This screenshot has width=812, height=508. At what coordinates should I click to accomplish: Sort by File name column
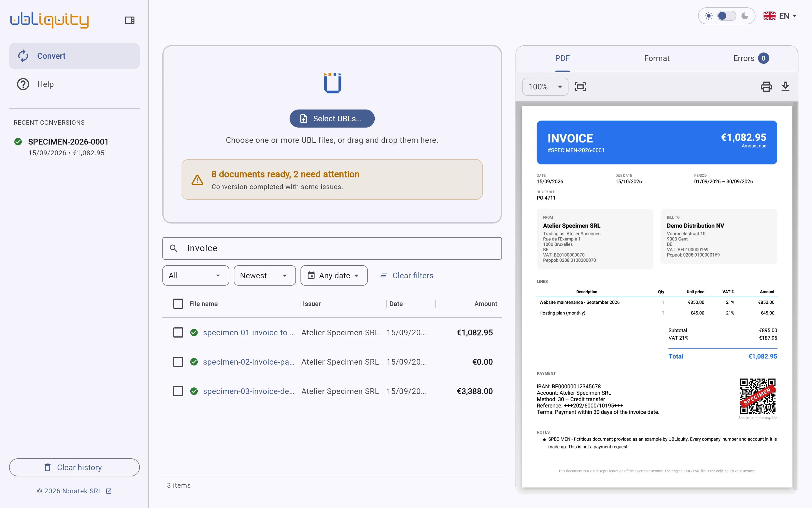(203, 304)
